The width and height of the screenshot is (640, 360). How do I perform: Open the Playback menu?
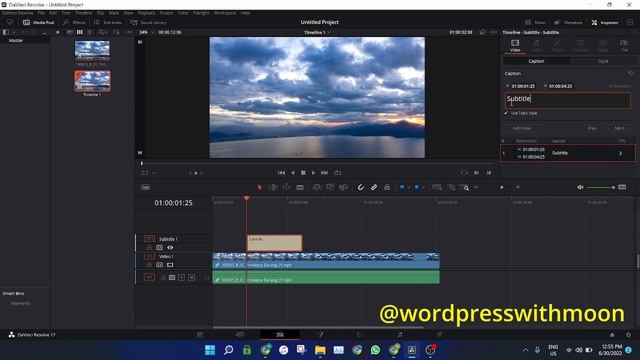[x=146, y=13]
